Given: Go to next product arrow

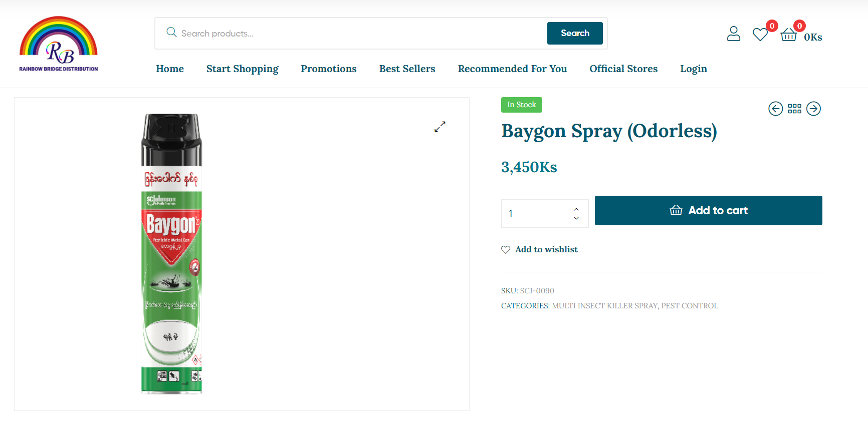Looking at the screenshot, I should [x=813, y=109].
